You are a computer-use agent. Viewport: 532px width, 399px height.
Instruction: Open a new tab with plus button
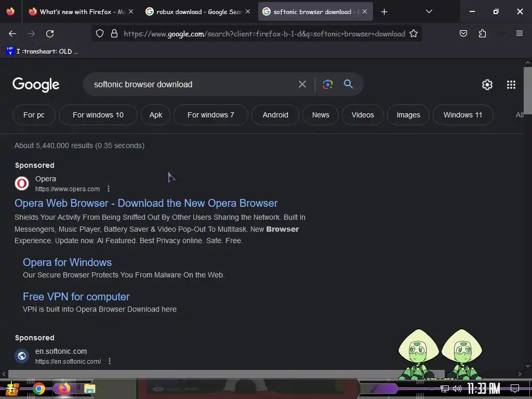click(x=384, y=12)
